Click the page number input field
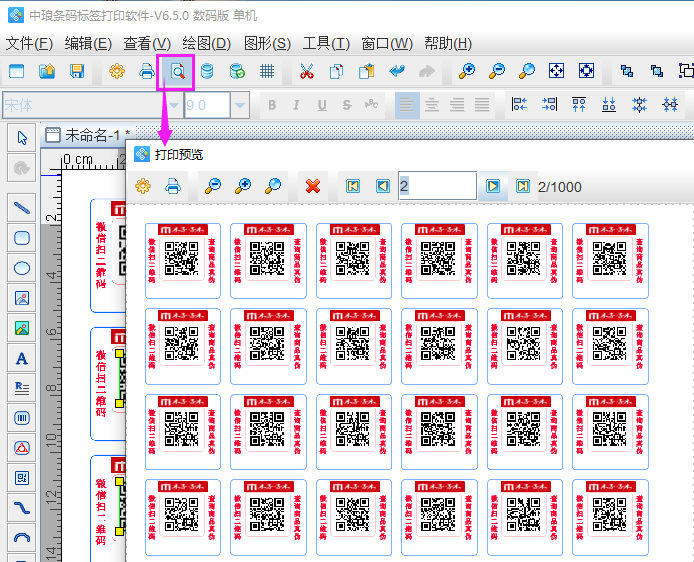 tap(436, 186)
